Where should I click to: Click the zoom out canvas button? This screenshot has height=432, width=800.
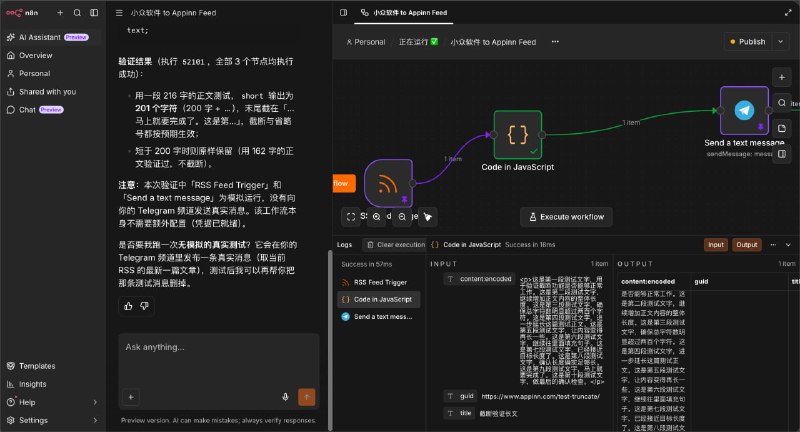[402, 217]
